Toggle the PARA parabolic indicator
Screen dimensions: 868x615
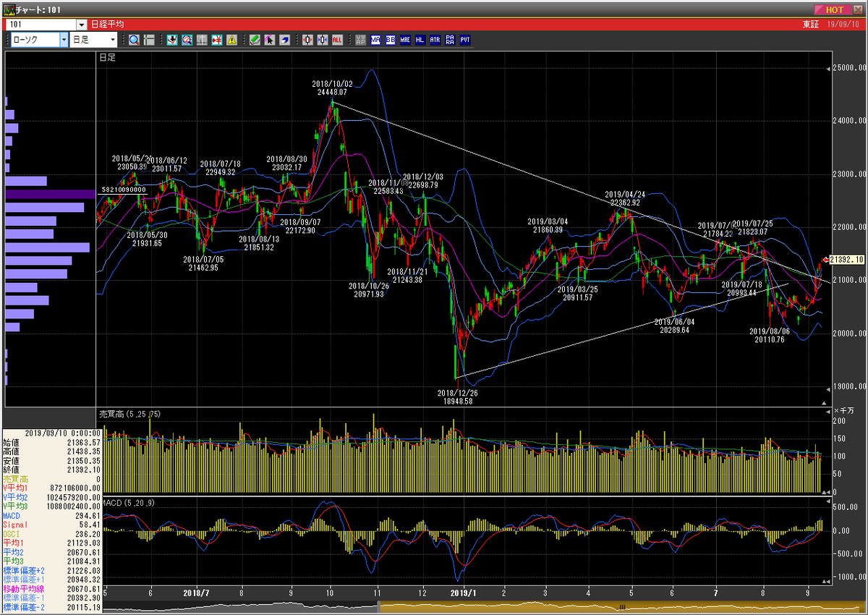pyautogui.click(x=450, y=40)
